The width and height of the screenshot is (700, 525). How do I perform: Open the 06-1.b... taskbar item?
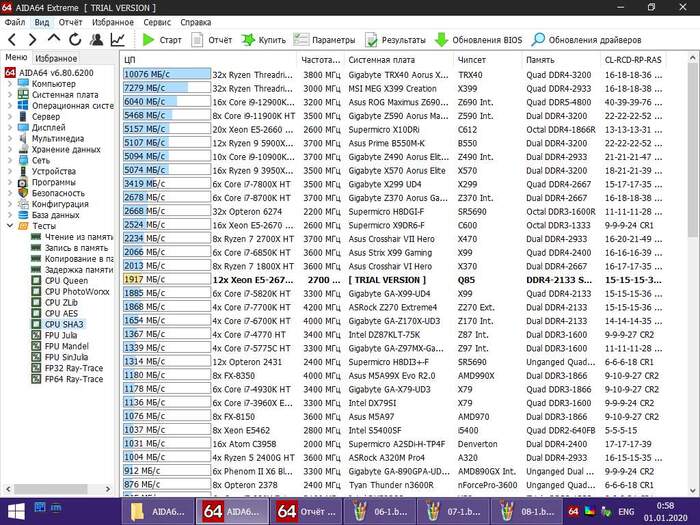pos(379,512)
